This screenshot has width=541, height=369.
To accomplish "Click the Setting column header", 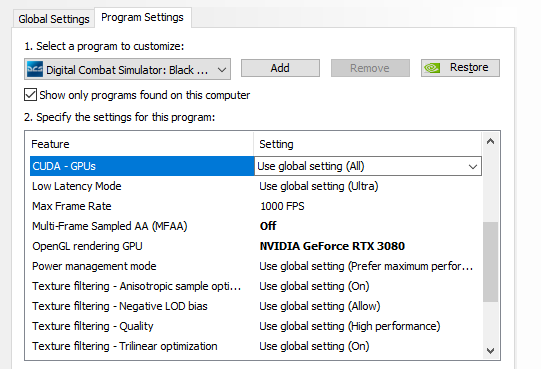I will [276, 144].
